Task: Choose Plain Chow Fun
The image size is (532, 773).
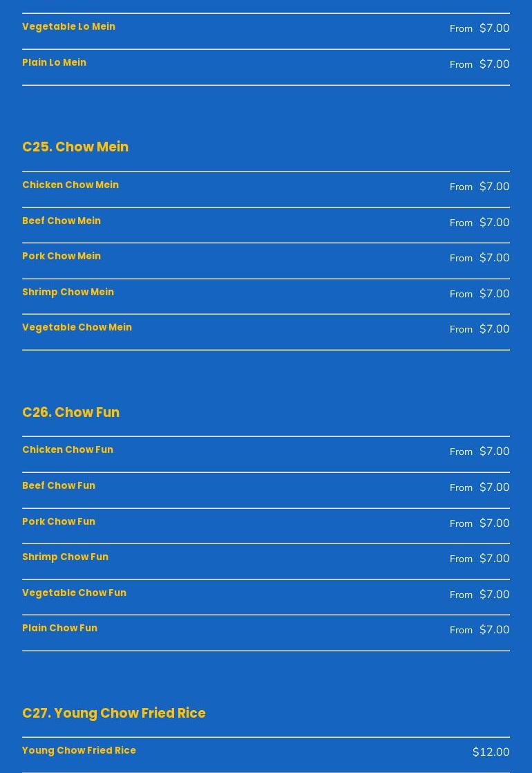Action: pyautogui.click(x=60, y=628)
